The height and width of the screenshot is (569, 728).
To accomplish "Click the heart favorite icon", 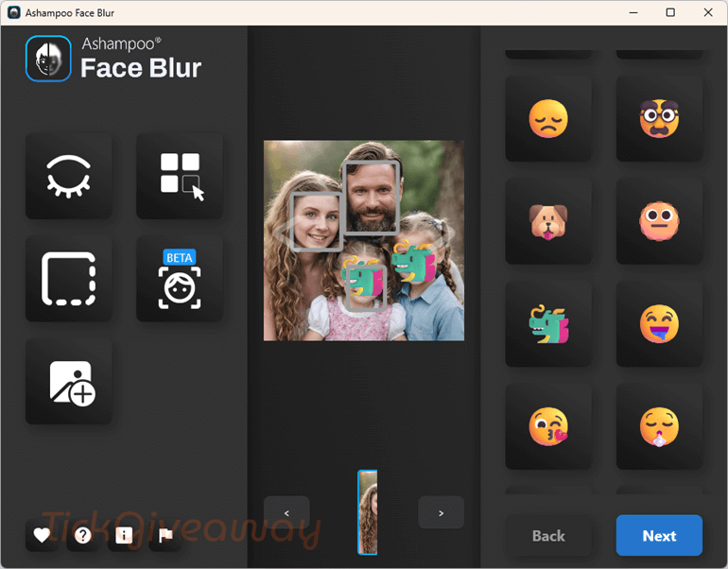I will tap(42, 536).
